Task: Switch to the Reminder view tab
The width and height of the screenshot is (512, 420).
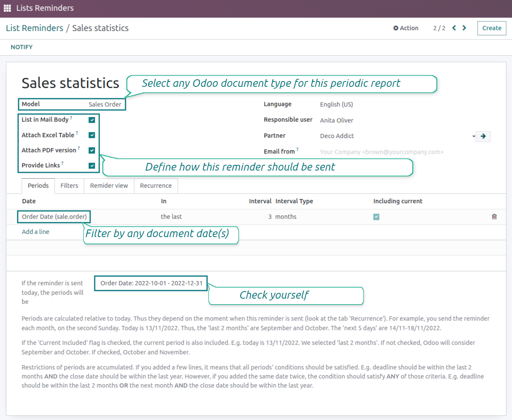Action: tap(109, 186)
